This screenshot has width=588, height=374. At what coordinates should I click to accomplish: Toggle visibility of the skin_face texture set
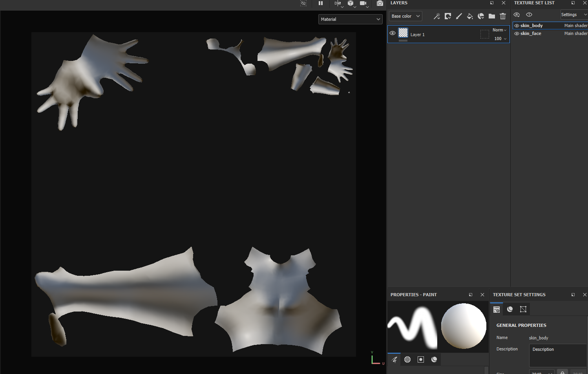(x=517, y=33)
